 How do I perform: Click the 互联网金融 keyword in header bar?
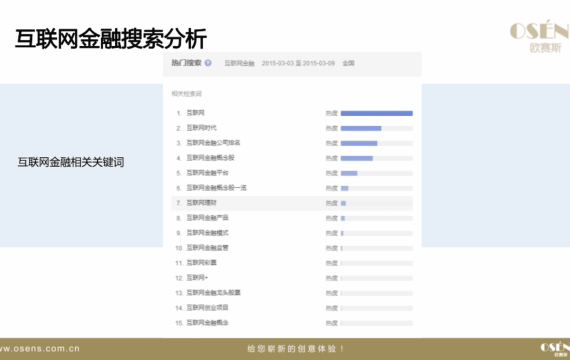tap(239, 63)
